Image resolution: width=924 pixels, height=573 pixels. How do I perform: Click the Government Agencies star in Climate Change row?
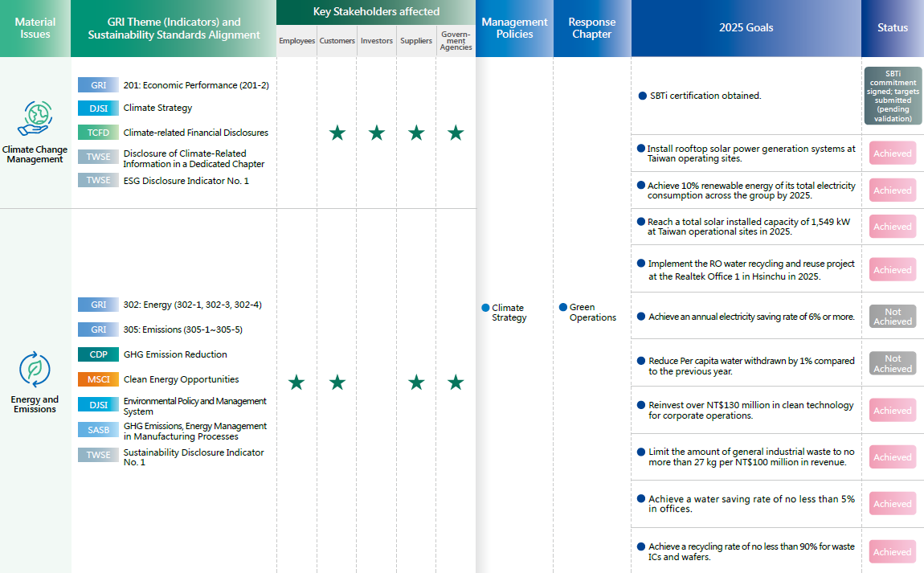tap(456, 133)
